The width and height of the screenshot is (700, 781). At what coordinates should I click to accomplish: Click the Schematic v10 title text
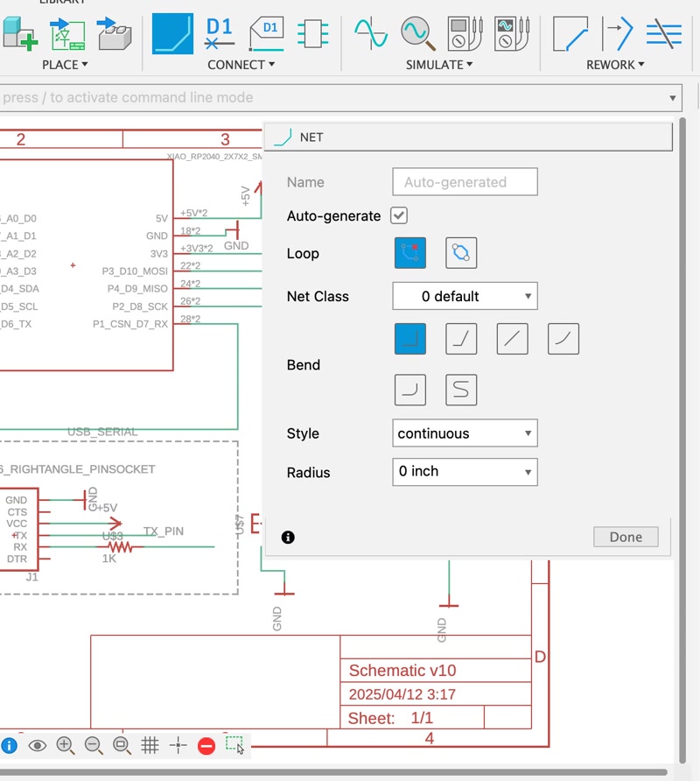[402, 671]
